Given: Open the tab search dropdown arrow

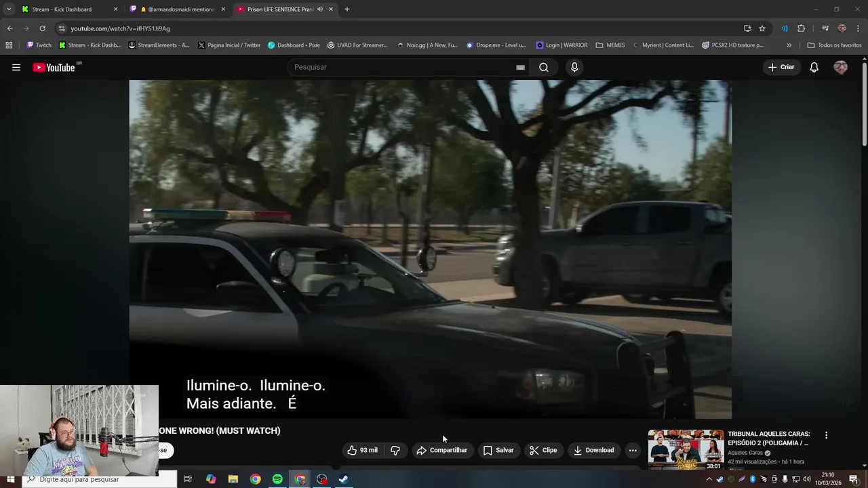Looking at the screenshot, I should click(9, 9).
